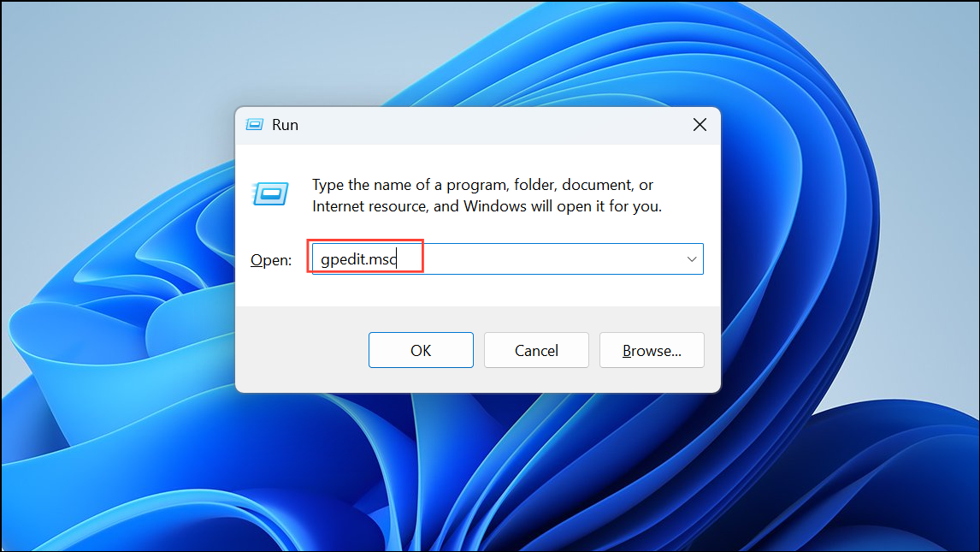
Task: Place the cursor after "msc" in Open field
Action: tap(398, 258)
